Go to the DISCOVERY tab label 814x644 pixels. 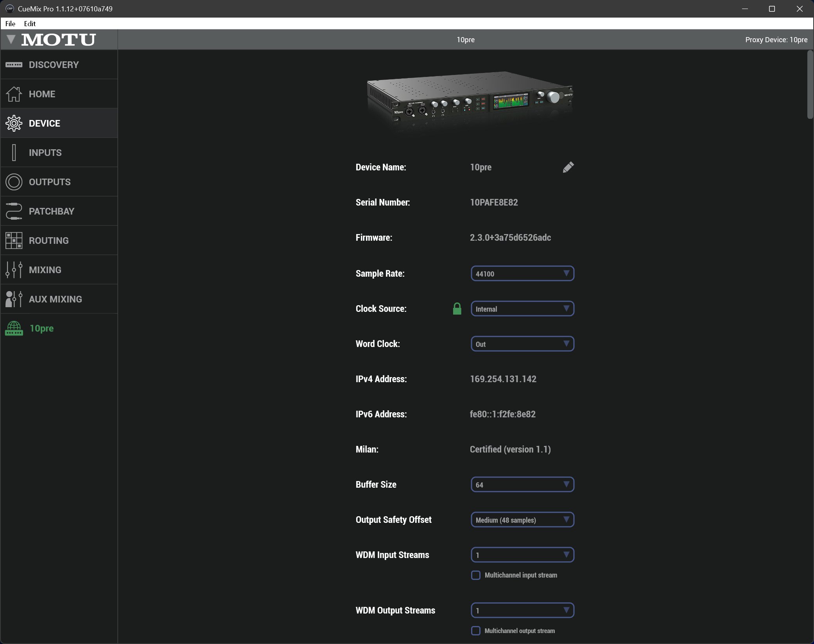54,64
